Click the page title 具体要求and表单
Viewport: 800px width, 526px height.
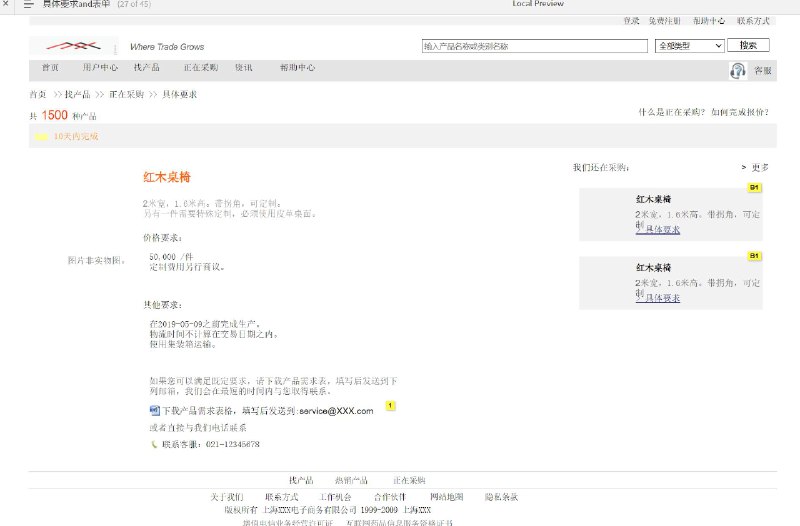pyautogui.click(x=76, y=4)
